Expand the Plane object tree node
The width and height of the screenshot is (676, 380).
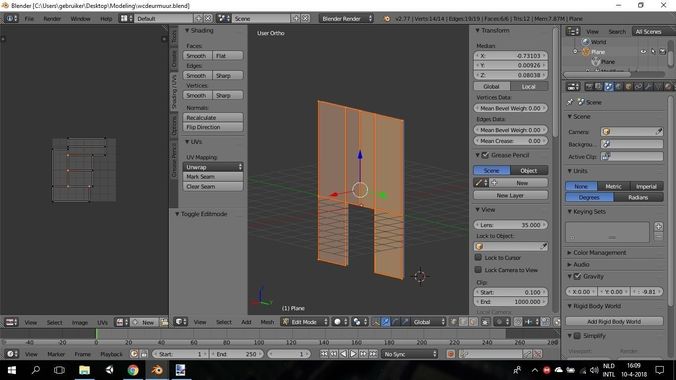click(x=575, y=52)
